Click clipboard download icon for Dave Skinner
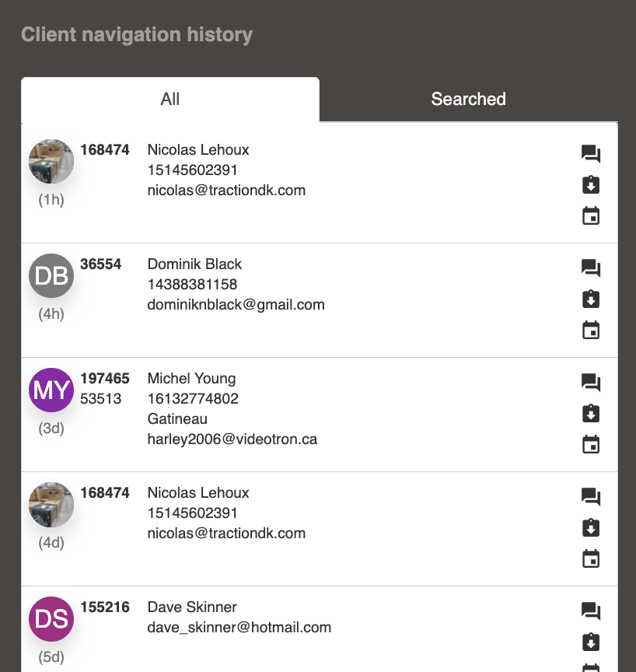The width and height of the screenshot is (636, 672). click(591, 642)
